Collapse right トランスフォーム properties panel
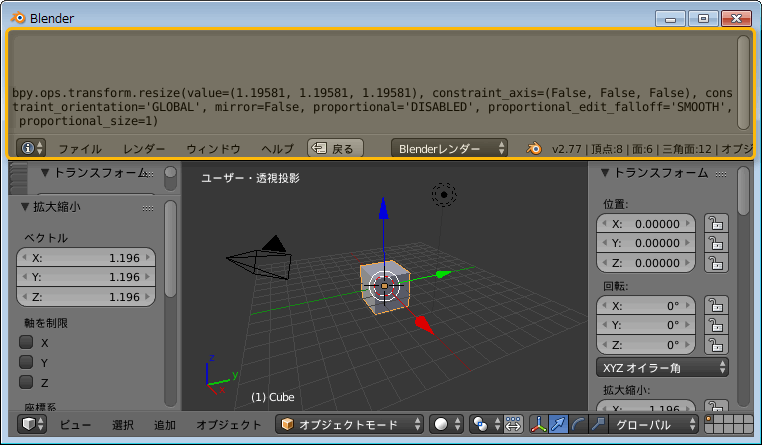 coord(605,172)
